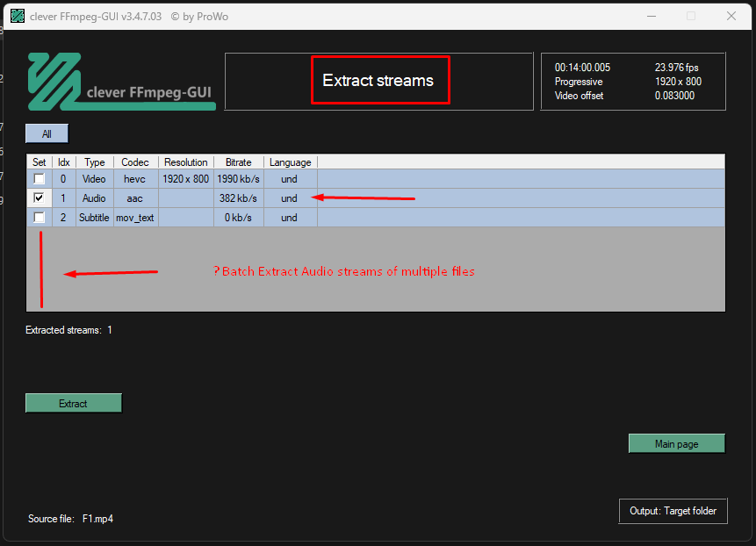
Task: Minimize the clever FFmpeg-GUI window
Action: point(652,16)
